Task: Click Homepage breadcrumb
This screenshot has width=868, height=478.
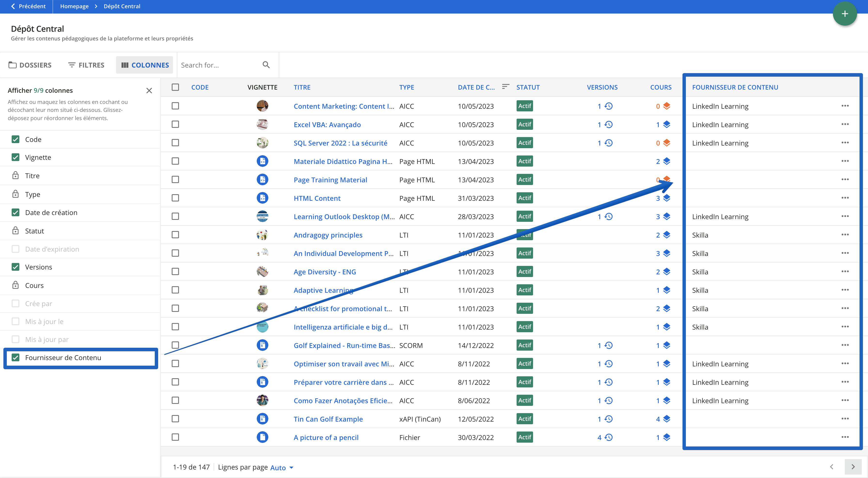Action: tap(74, 6)
